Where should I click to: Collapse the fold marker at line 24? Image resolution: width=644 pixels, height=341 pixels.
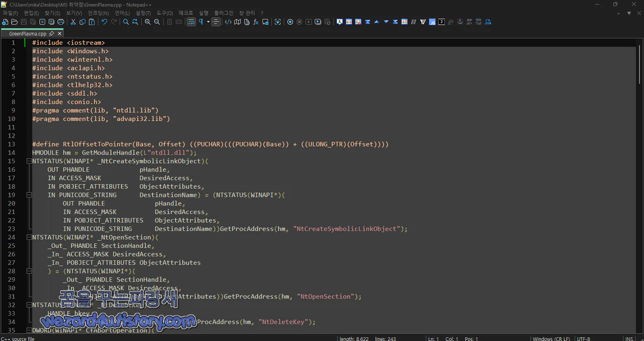[x=28, y=237]
